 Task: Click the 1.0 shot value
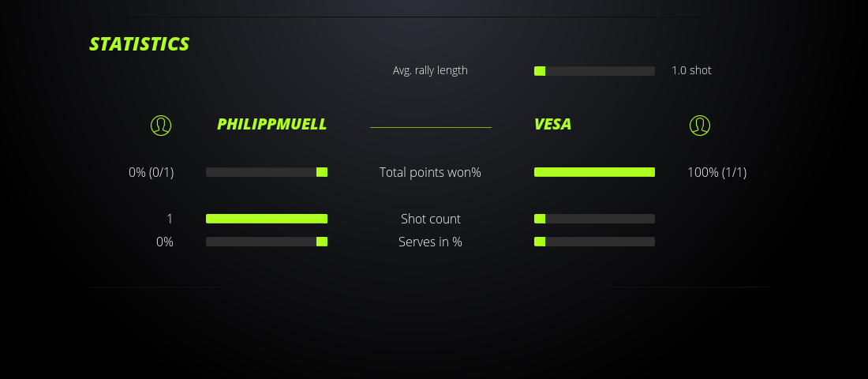(x=691, y=70)
